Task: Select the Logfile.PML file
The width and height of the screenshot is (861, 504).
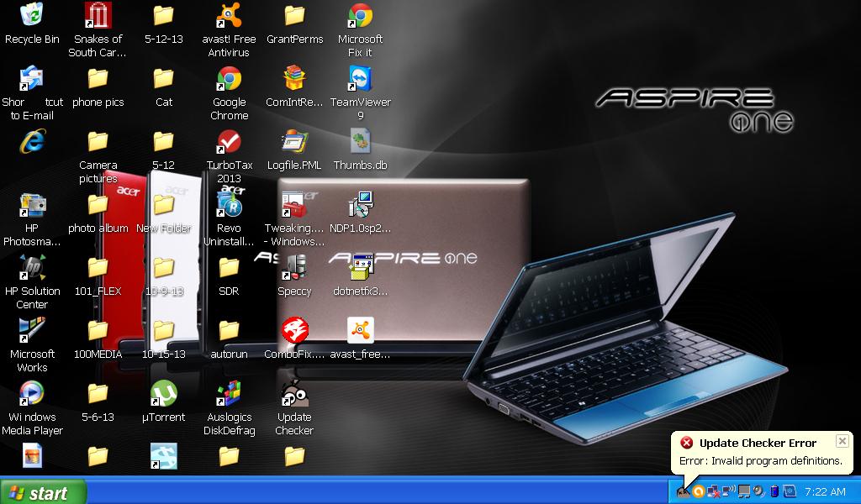Action: (294, 141)
